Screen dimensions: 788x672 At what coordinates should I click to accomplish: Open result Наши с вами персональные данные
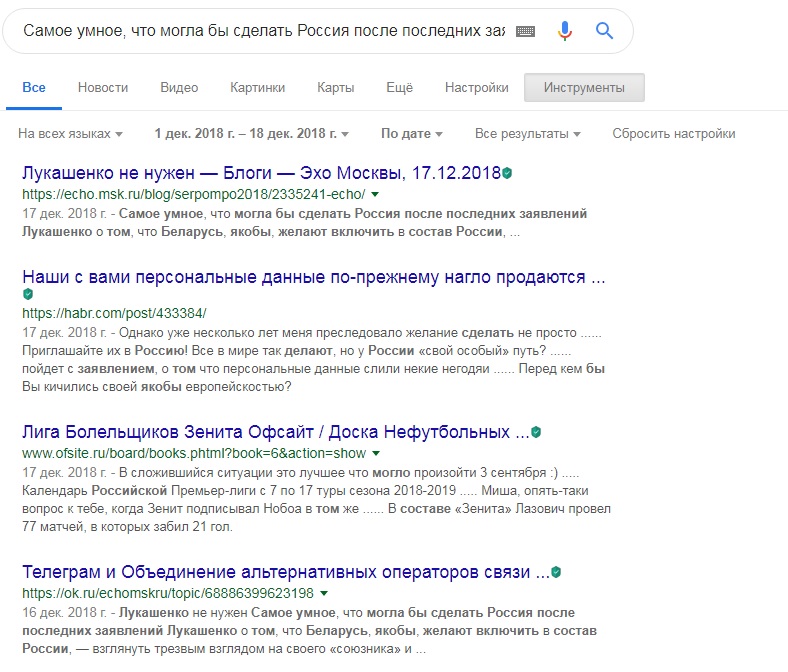314,277
